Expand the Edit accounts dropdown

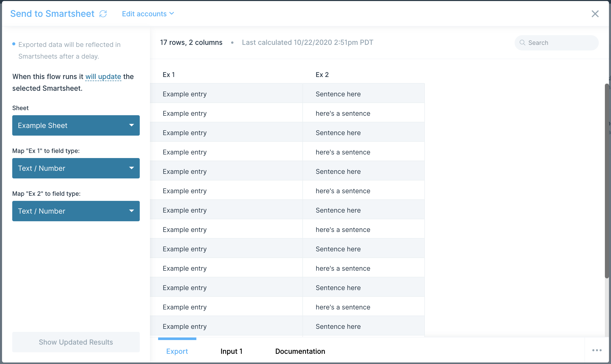click(x=148, y=14)
